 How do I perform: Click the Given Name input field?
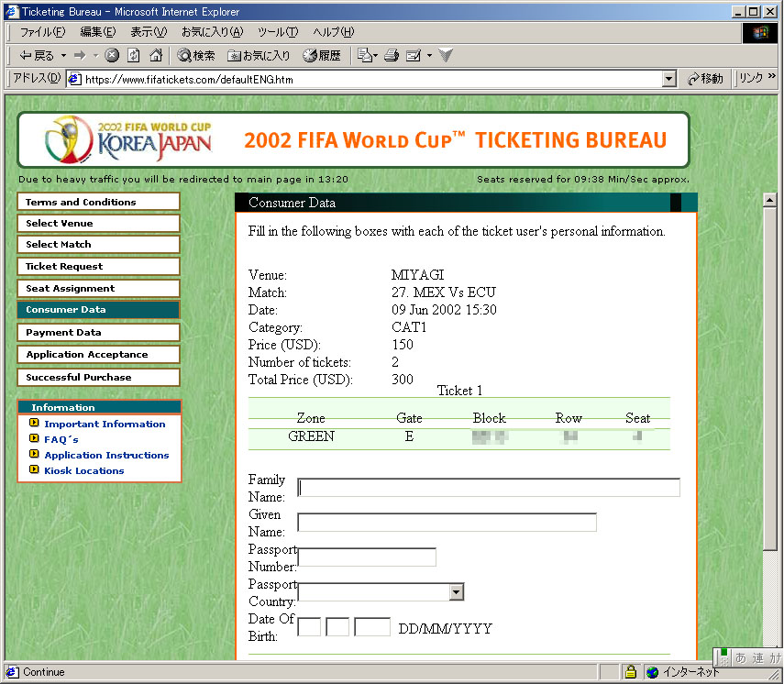pyautogui.click(x=447, y=522)
